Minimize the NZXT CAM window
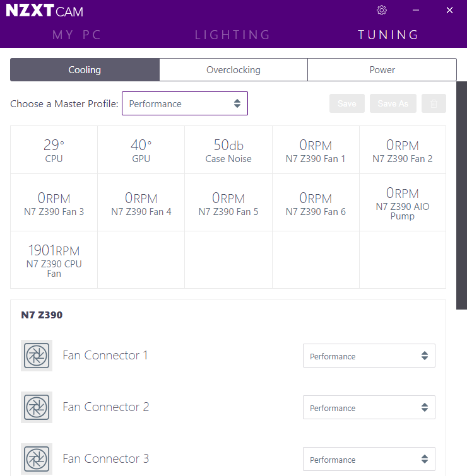467x476 pixels. pyautogui.click(x=416, y=10)
